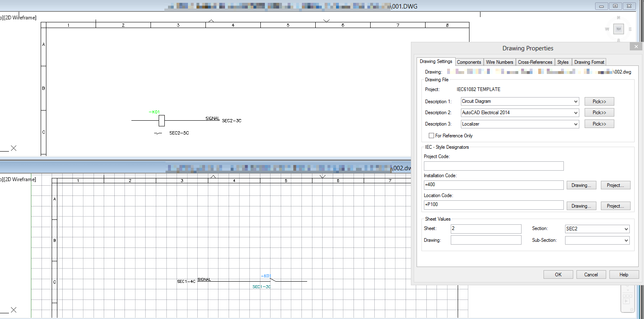This screenshot has height=319, width=644.
Task: Open the Description 3 dropdown
Action: tap(576, 124)
